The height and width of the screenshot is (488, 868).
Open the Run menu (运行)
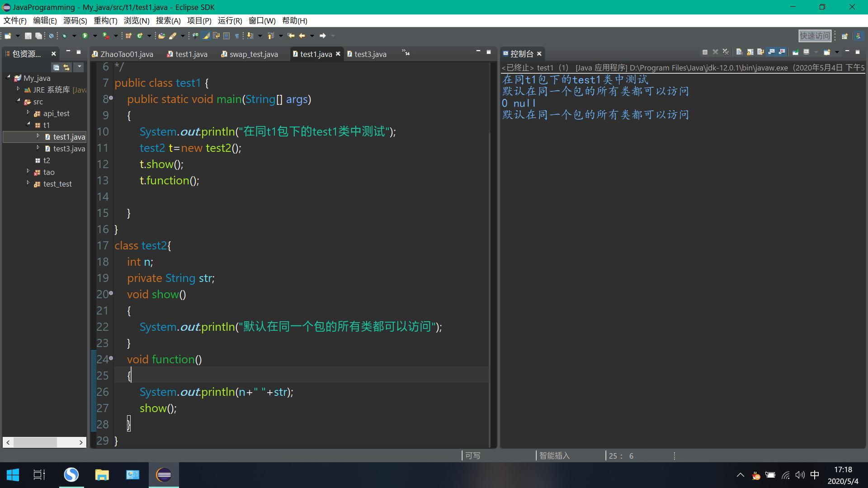coord(230,21)
